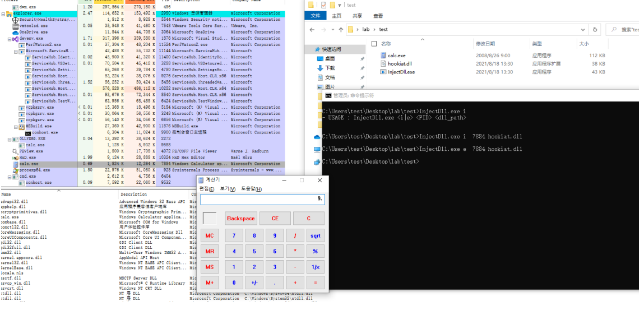Click the calculator M+ button
The image size is (644, 310).
(210, 283)
